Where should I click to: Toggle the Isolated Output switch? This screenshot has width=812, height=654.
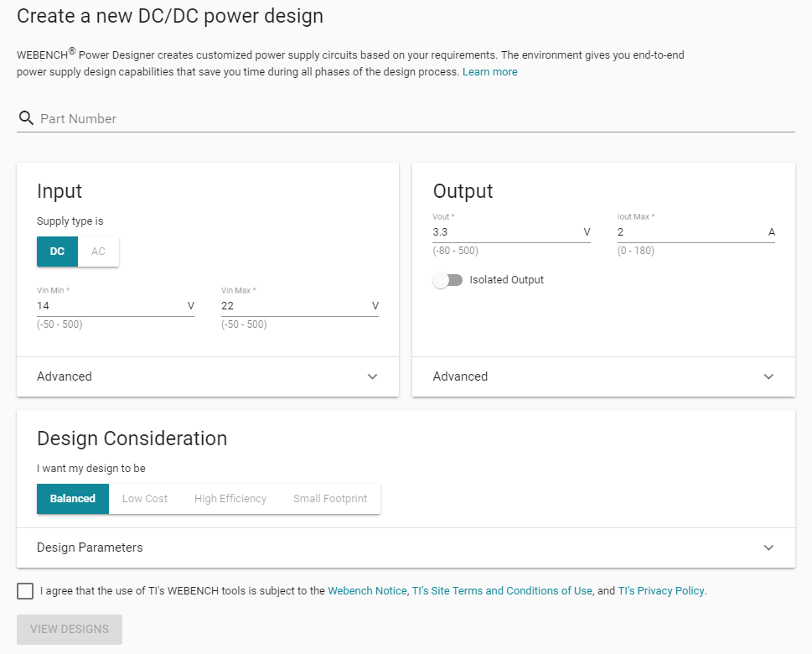[x=448, y=280]
